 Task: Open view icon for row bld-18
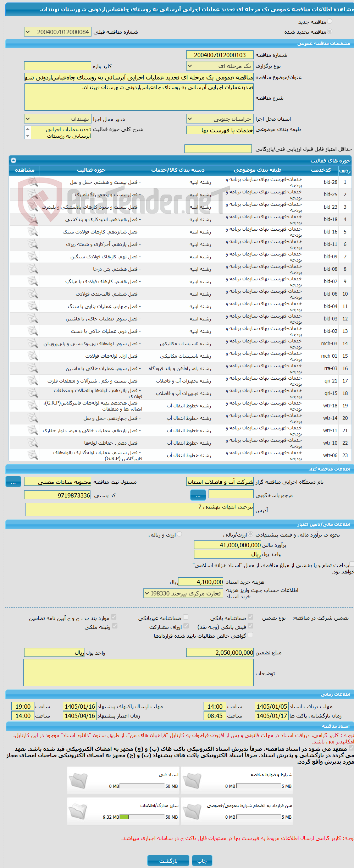pos(33,219)
